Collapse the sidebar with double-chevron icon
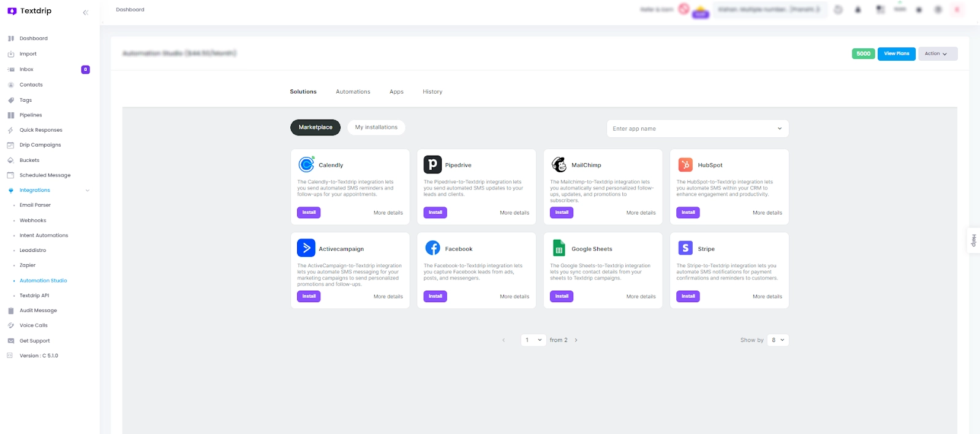This screenshot has height=434, width=980. pyautogui.click(x=85, y=12)
